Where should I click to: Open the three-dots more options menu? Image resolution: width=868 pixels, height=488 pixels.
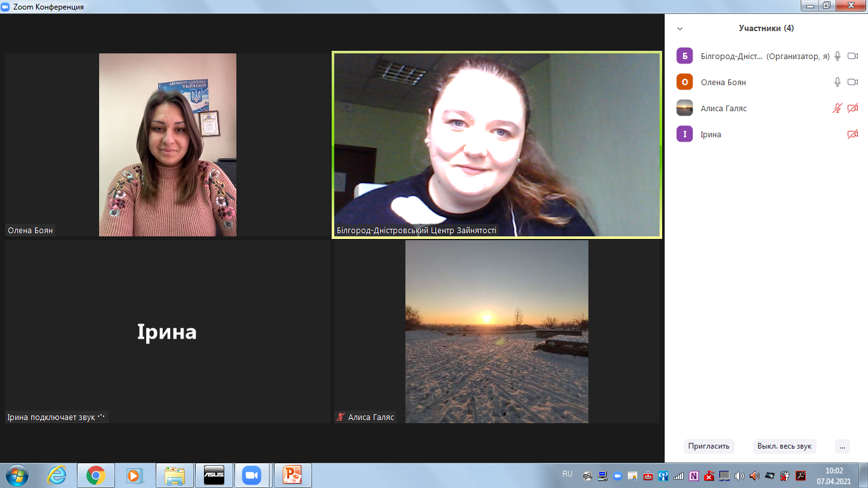pyautogui.click(x=842, y=446)
